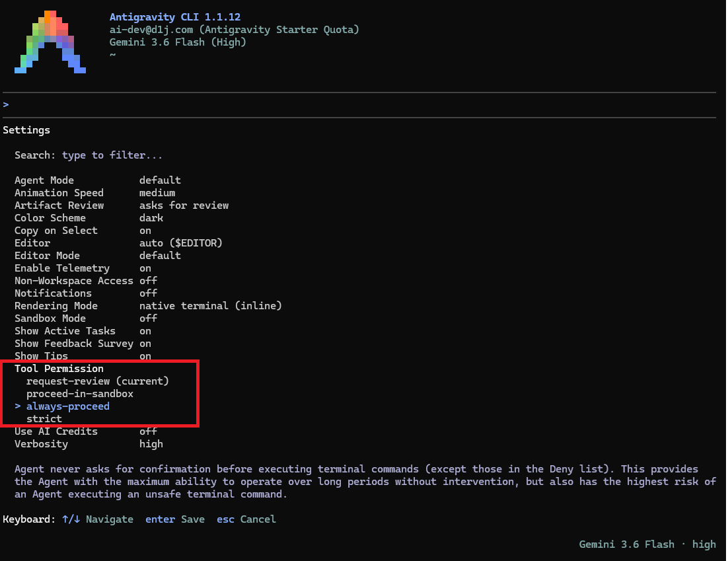Choose the strict permission option
This screenshot has width=728, height=561.
point(44,418)
